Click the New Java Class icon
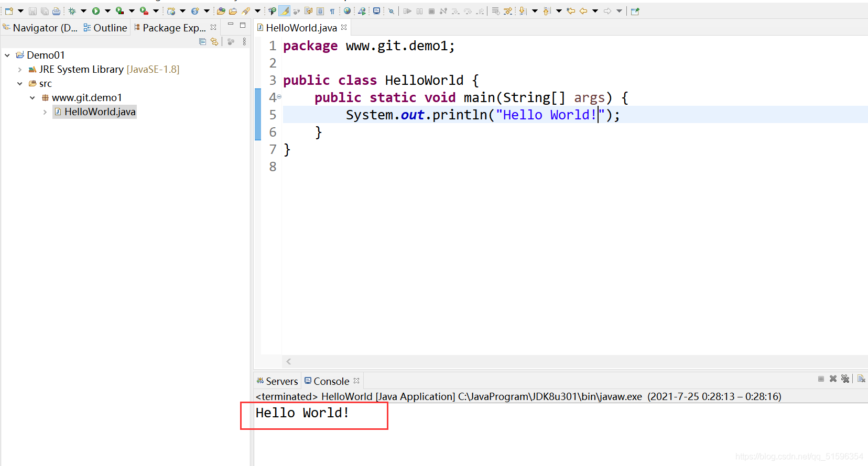868x466 pixels. pyautogui.click(x=194, y=11)
